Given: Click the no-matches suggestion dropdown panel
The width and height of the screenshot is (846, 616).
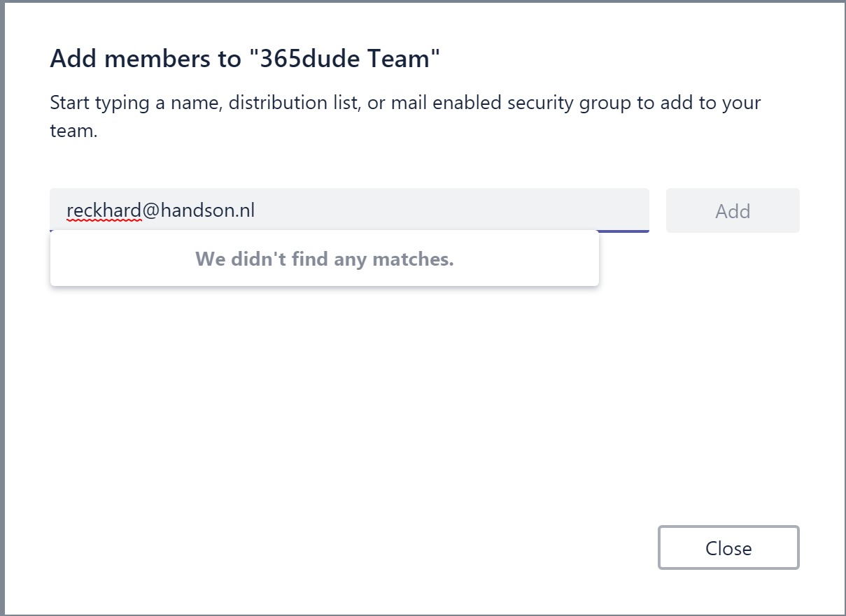Looking at the screenshot, I should [x=325, y=258].
